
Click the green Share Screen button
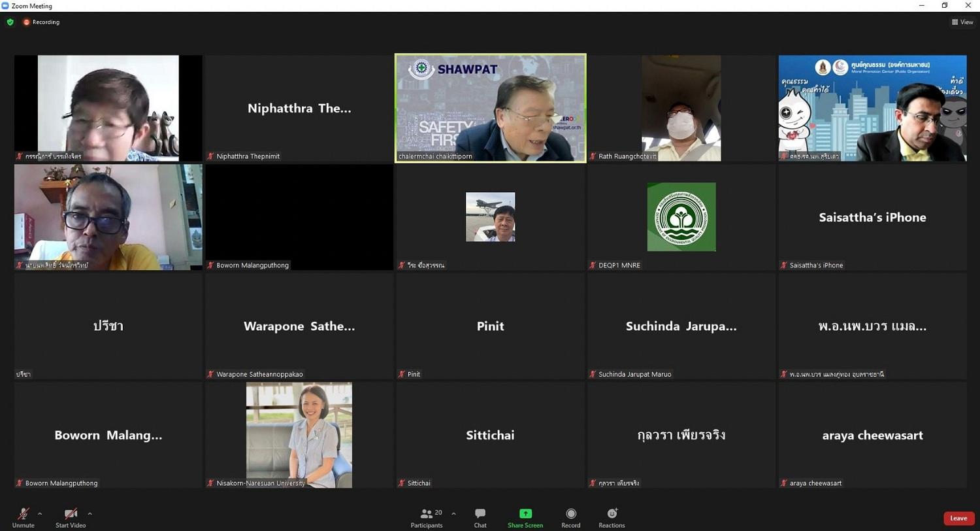[525, 518]
